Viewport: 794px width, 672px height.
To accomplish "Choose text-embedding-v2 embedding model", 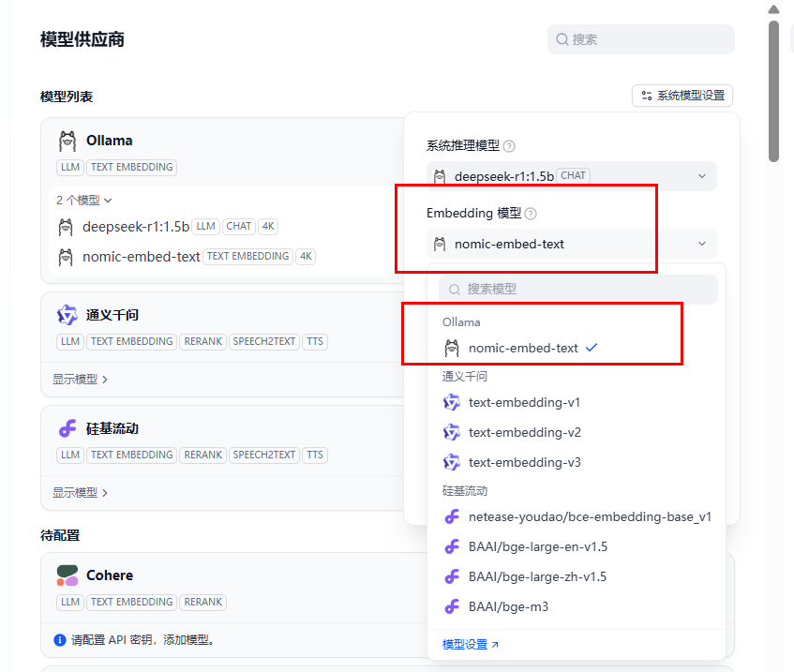I will [577, 432].
